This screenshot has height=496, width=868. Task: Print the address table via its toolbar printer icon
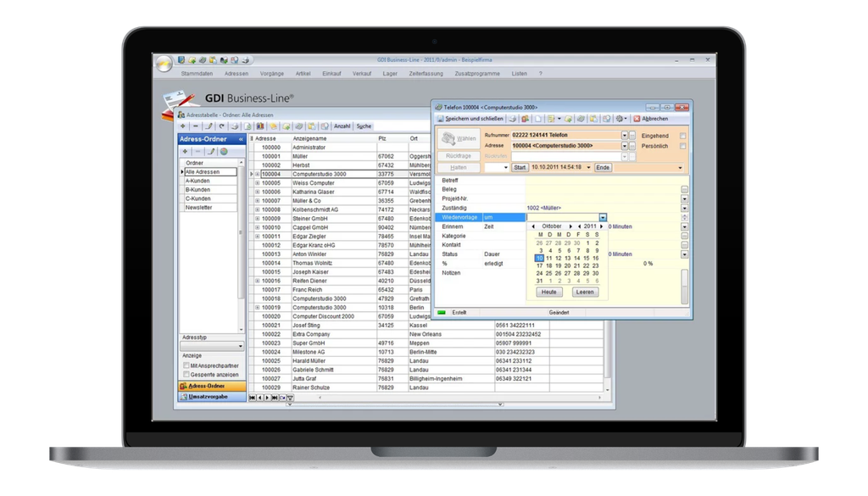click(x=236, y=126)
